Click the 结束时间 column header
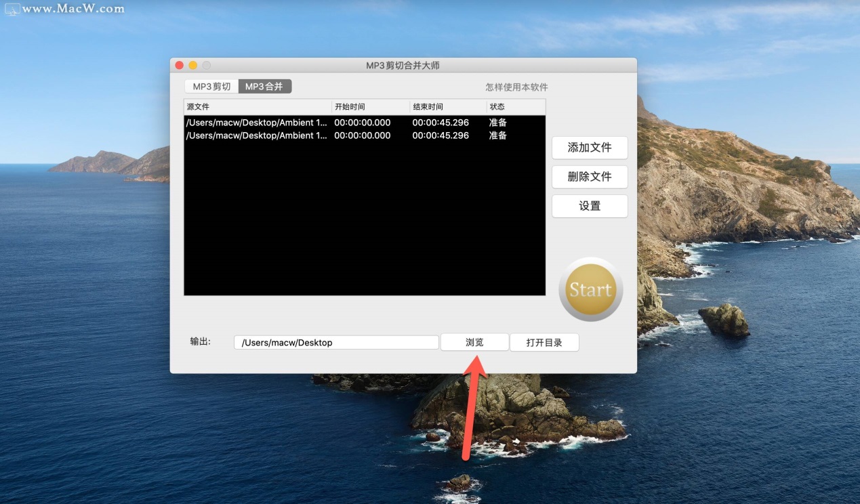The image size is (860, 504). click(448, 107)
